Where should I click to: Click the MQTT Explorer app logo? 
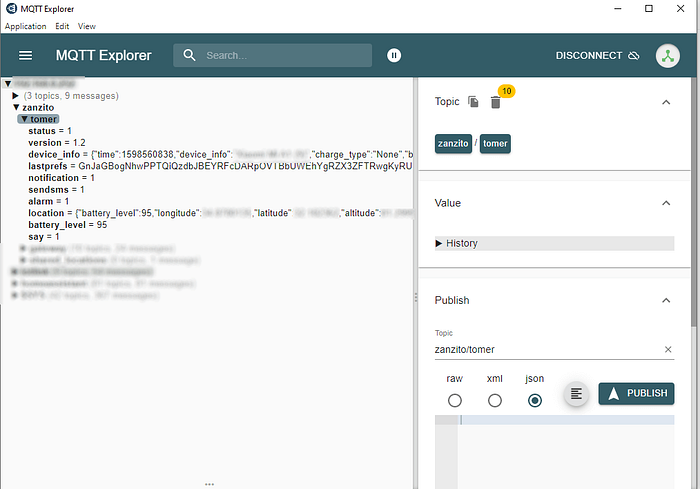click(11, 8)
